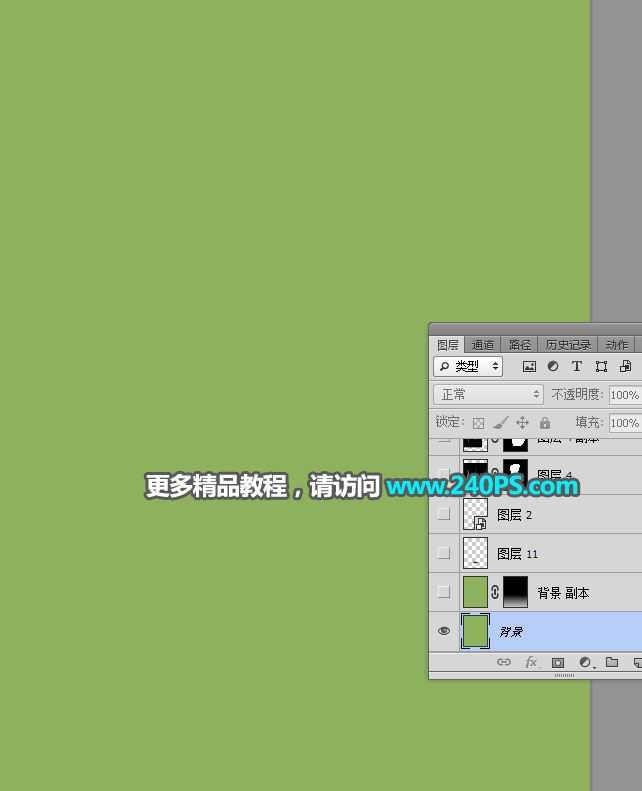Add a layer style with fx icon

pos(531,662)
